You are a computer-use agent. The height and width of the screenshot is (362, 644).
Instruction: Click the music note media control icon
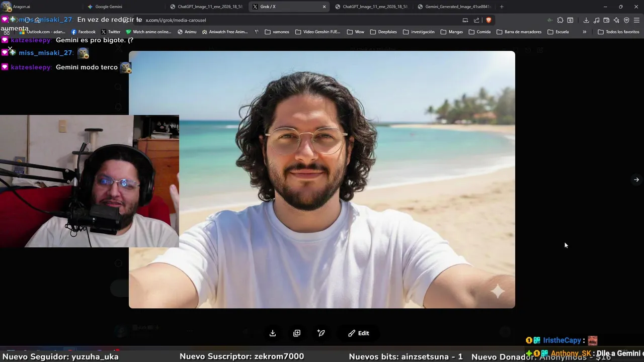tap(596, 20)
